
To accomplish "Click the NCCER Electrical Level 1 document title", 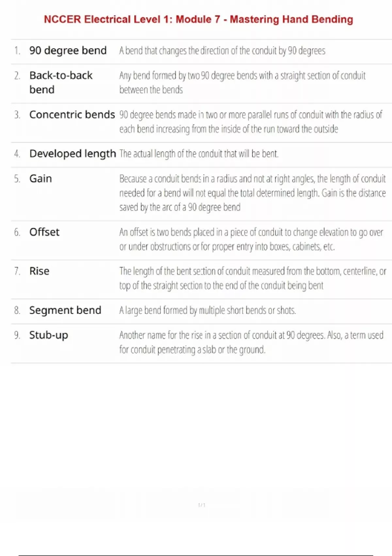I will [198, 19].
